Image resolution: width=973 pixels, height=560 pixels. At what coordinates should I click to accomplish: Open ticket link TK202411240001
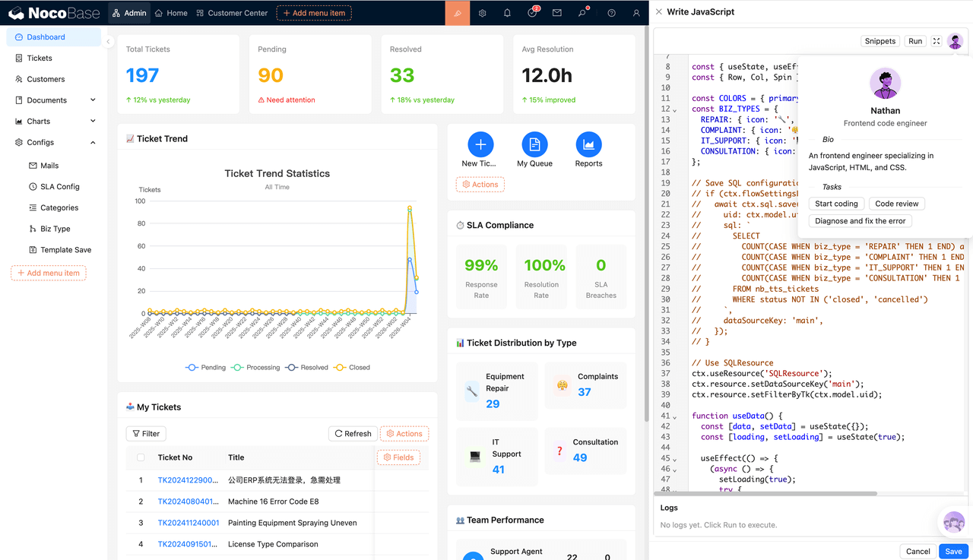[x=189, y=523]
